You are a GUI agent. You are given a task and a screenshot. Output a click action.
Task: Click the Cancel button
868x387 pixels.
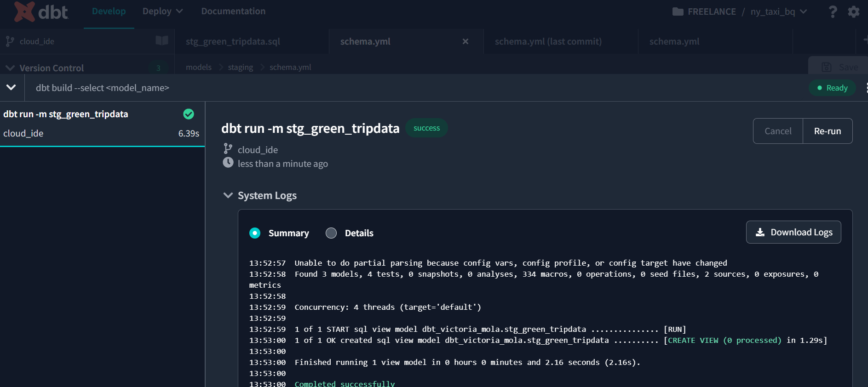coord(778,131)
